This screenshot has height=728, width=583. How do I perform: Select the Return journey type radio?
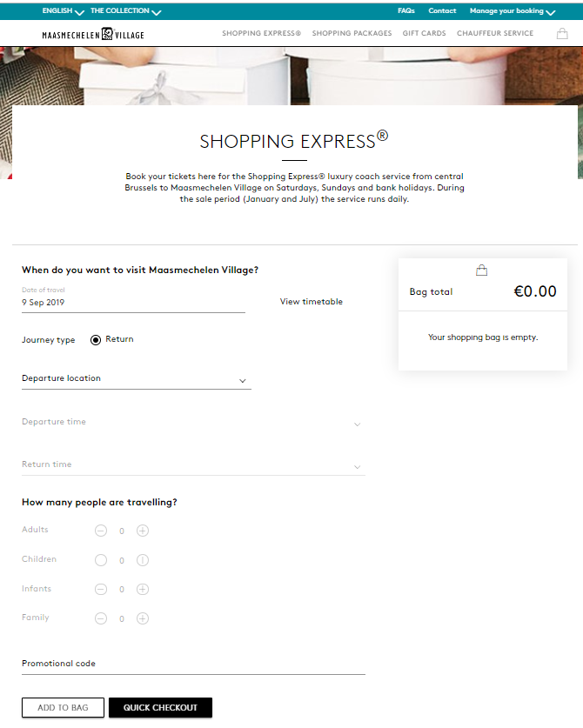tap(96, 340)
